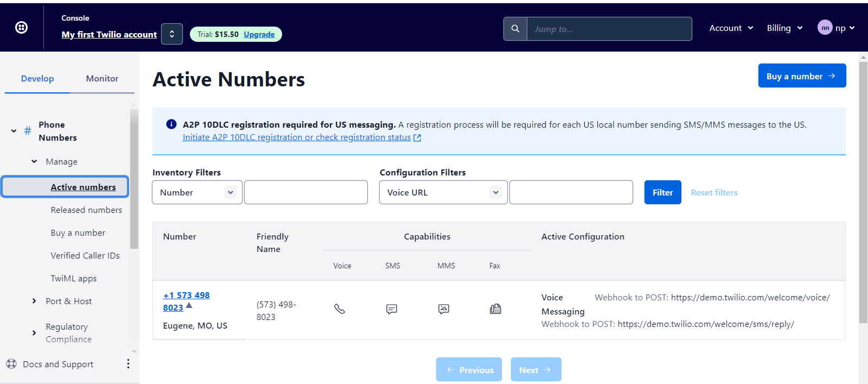The image size is (868, 384).
Task: Expand the Port & Host section
Action: 34,301
